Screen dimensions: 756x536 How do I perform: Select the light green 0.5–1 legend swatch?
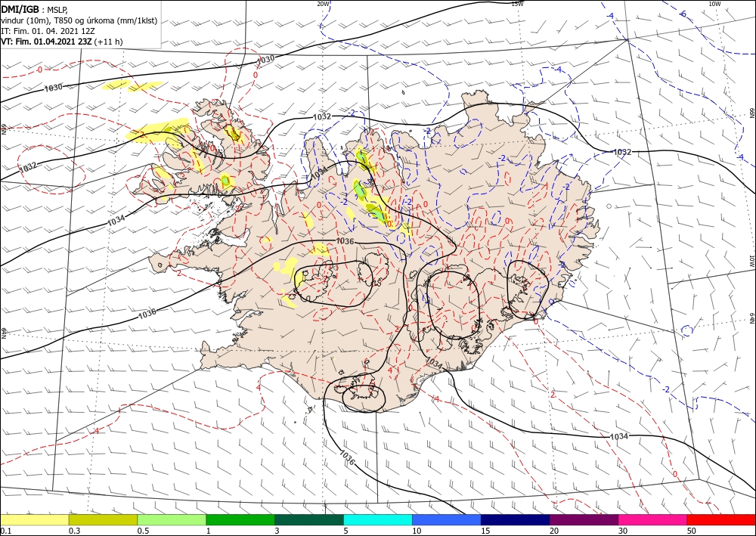tap(172, 519)
